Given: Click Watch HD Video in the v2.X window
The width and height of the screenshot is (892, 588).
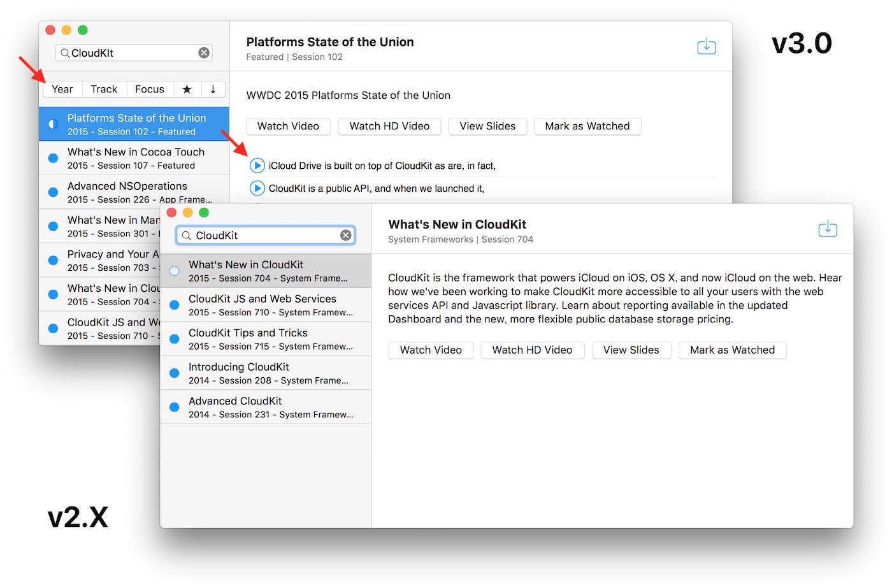Looking at the screenshot, I should [532, 350].
